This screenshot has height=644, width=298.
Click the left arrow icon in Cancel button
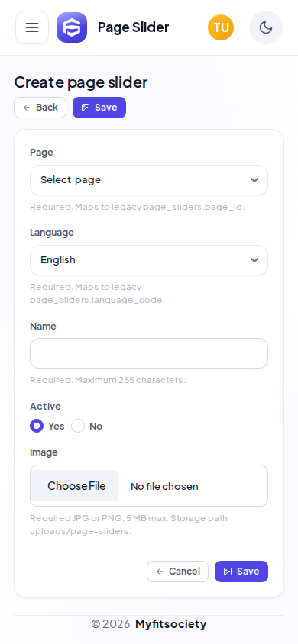160,572
